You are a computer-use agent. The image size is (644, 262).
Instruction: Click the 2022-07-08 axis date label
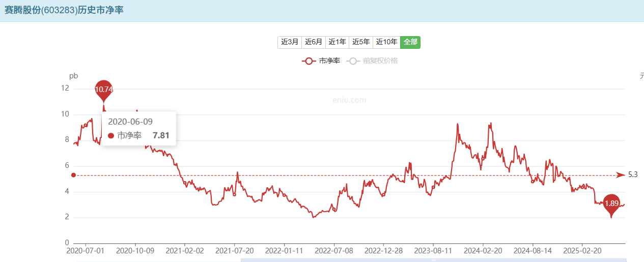point(334,251)
